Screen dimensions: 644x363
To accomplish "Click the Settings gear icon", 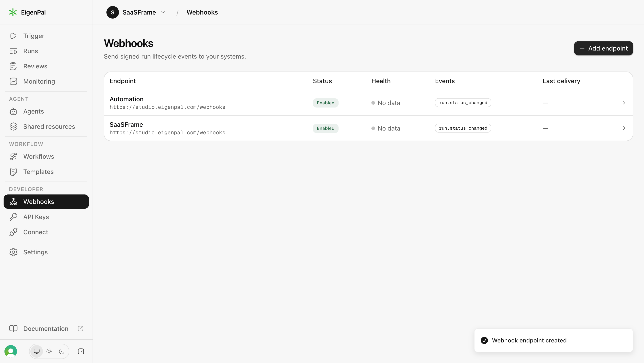I will [13, 252].
